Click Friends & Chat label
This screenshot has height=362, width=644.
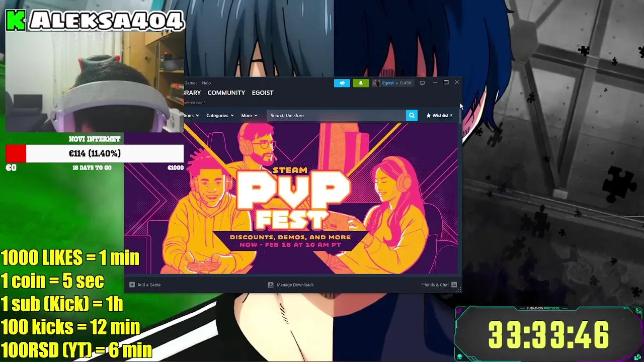pos(435,285)
